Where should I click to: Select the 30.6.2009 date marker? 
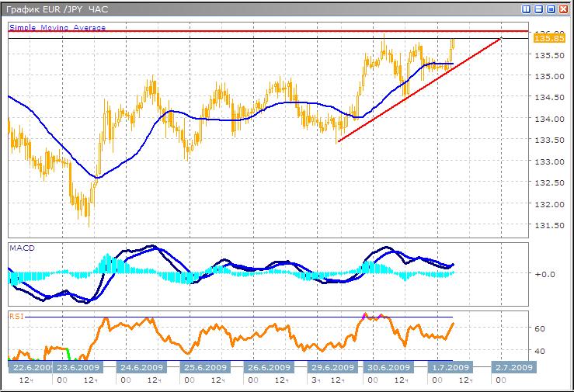pyautogui.click(x=388, y=367)
